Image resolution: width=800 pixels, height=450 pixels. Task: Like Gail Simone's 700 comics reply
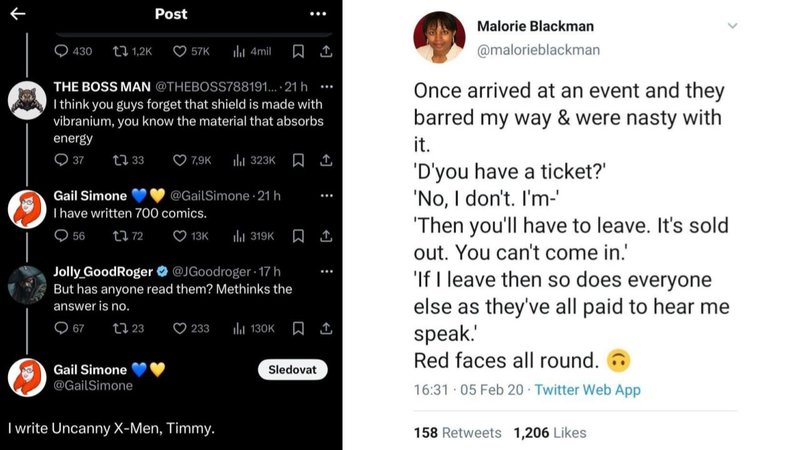click(x=180, y=236)
